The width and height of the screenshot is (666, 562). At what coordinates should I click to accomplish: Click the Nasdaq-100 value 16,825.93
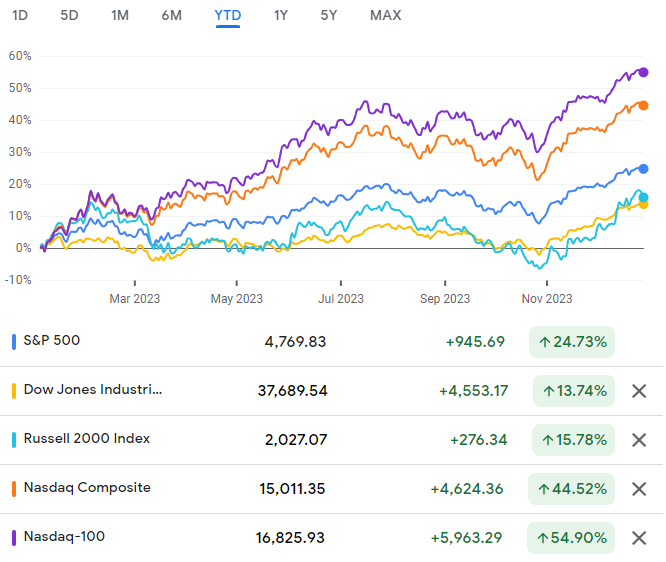click(x=290, y=538)
